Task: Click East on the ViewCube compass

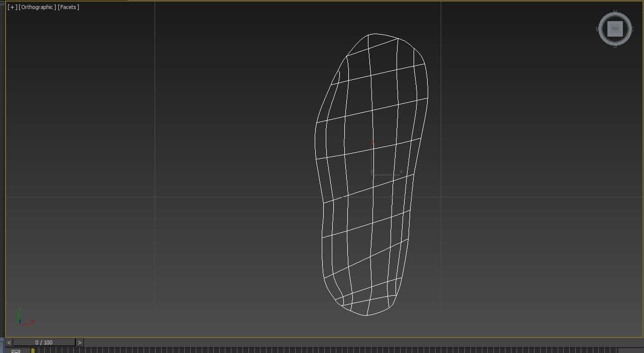Action: 632,29
